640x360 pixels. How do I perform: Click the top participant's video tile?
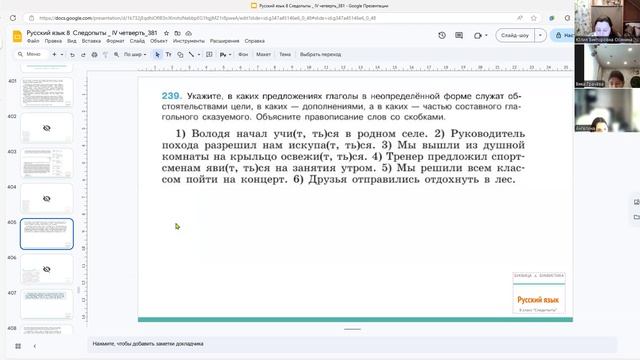click(x=607, y=21)
